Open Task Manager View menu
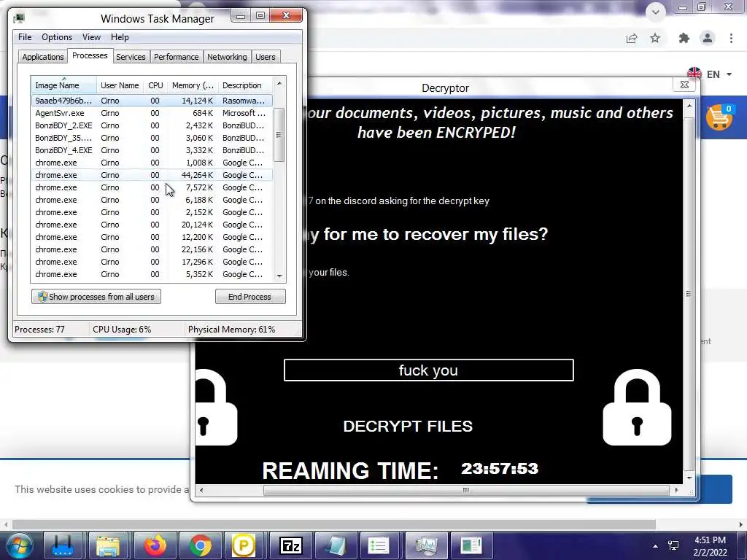The height and width of the screenshot is (560, 747). tap(91, 37)
